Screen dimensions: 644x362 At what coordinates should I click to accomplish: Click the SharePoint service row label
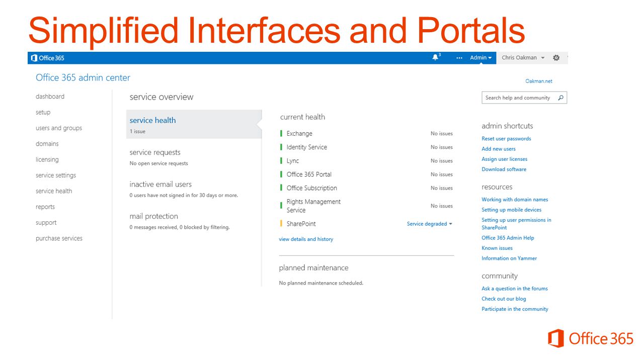301,224
